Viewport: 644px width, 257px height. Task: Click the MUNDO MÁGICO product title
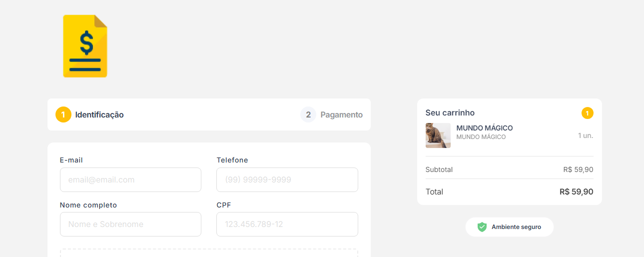[x=485, y=128]
